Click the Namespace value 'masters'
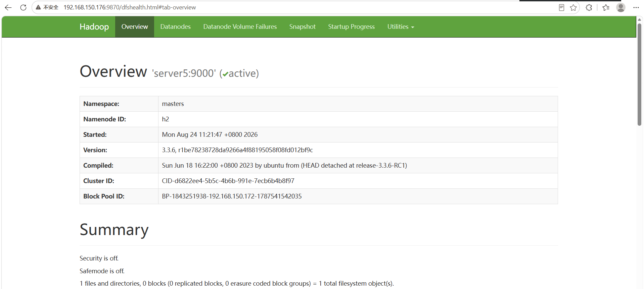 173,104
